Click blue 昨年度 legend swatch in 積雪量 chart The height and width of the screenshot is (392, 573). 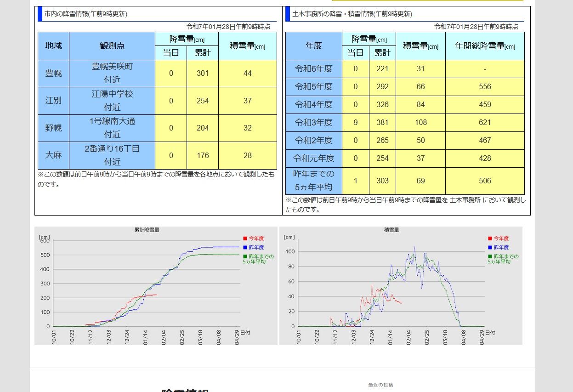490,248
